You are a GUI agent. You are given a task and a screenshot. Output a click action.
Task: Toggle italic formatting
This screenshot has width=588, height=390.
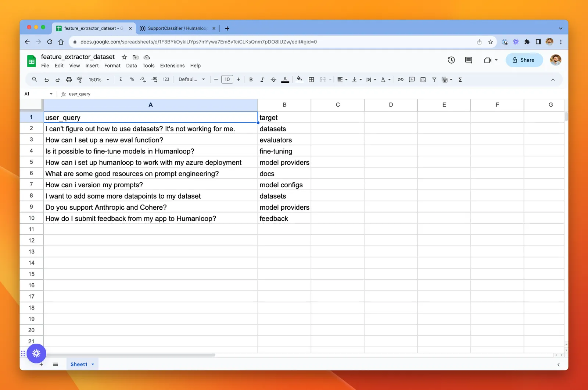pos(262,79)
